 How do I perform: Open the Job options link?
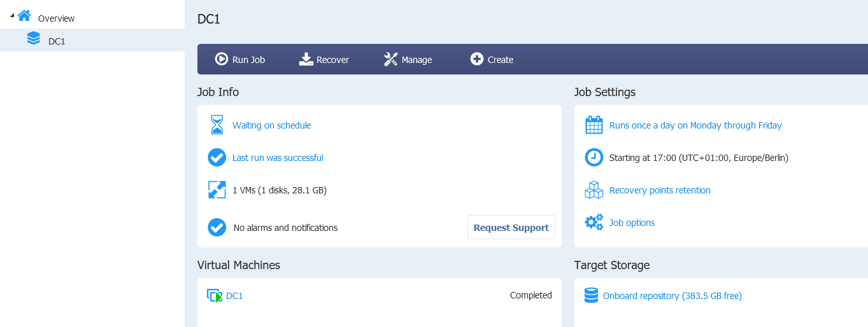tap(632, 223)
